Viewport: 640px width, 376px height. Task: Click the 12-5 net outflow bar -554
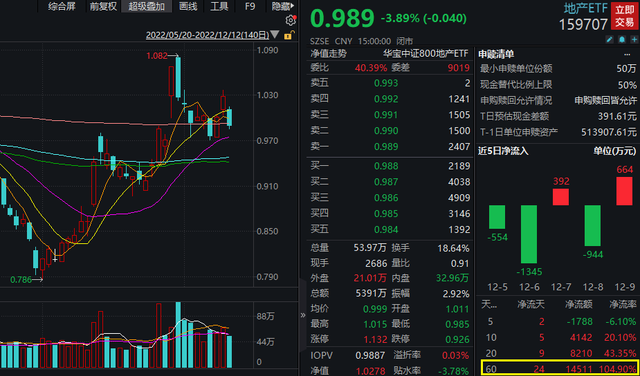tap(497, 217)
